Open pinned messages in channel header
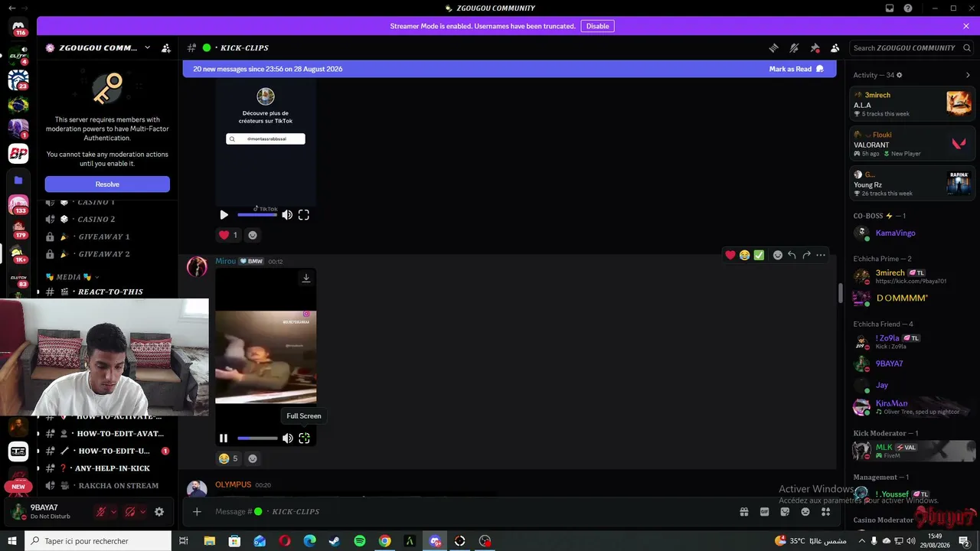The image size is (980, 551). click(815, 47)
